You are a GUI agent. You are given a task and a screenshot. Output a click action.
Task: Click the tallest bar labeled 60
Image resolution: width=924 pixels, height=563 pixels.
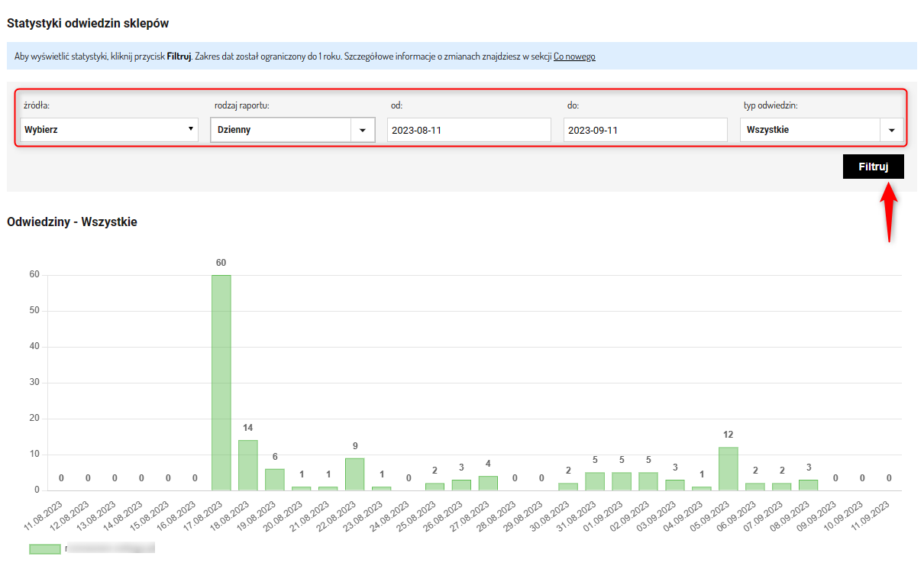coord(221,383)
